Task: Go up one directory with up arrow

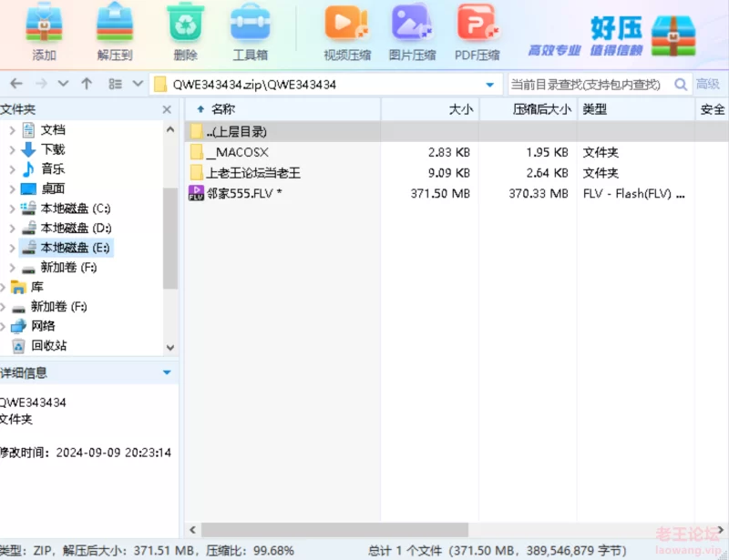Action: [87, 84]
